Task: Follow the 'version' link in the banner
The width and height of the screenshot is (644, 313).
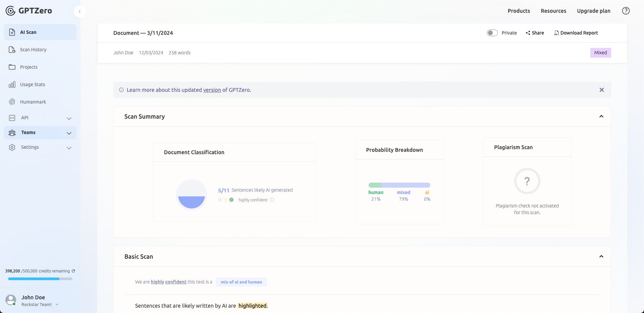Action: [x=212, y=90]
